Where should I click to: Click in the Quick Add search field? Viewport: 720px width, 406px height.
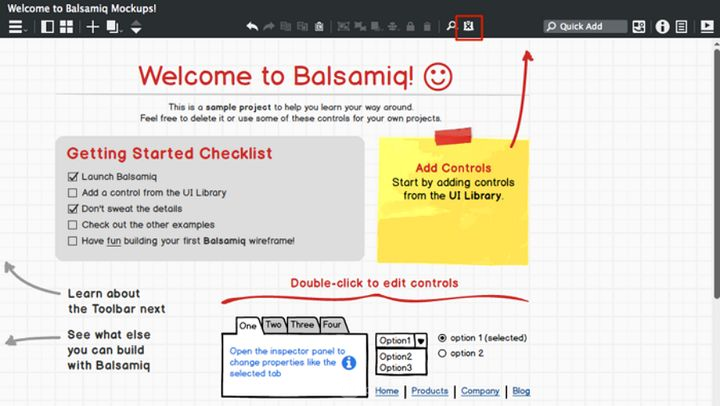tap(585, 27)
